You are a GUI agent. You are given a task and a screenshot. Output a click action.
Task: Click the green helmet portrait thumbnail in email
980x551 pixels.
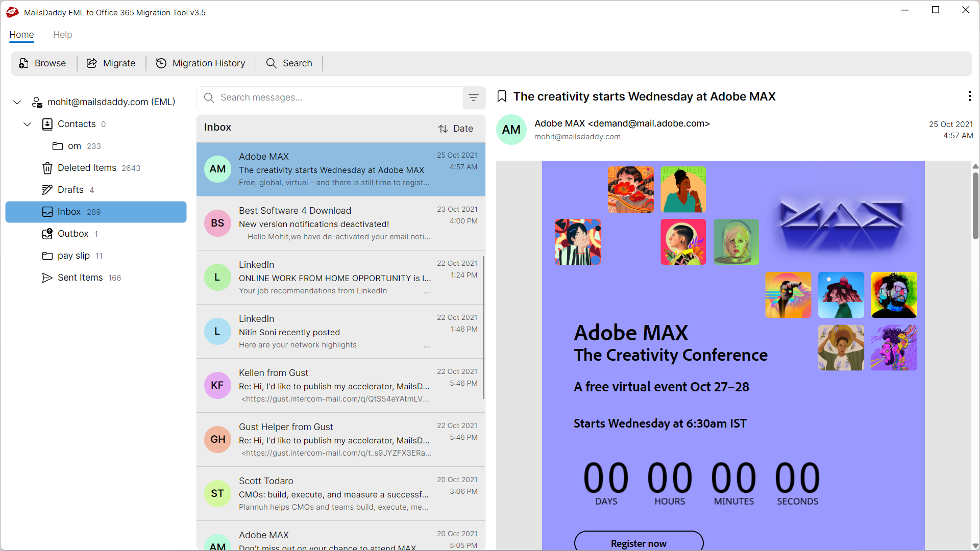coord(736,242)
